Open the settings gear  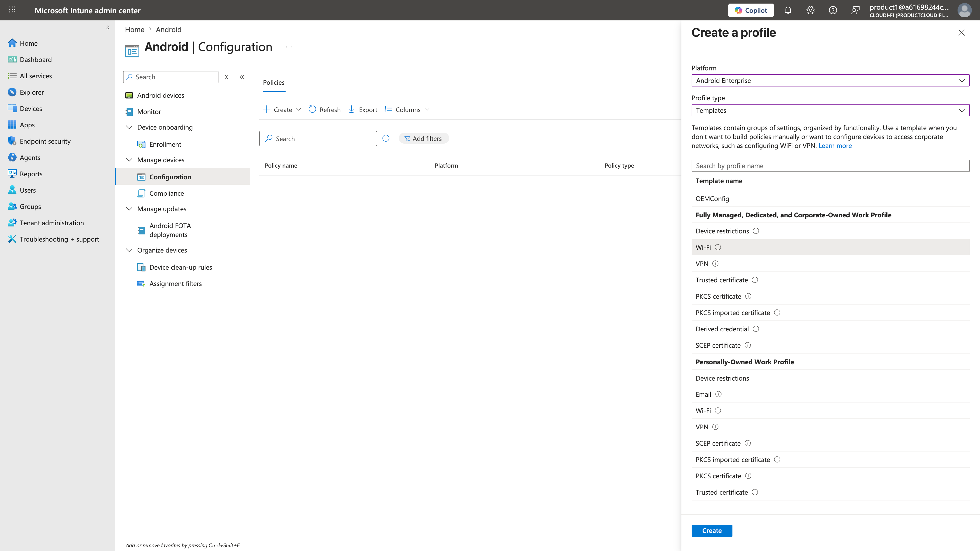(810, 10)
